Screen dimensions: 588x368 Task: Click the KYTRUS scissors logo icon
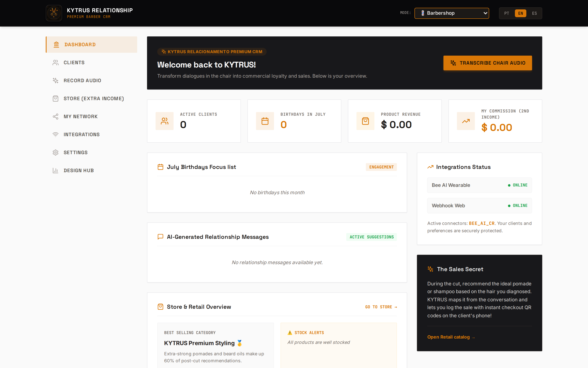[x=54, y=13]
